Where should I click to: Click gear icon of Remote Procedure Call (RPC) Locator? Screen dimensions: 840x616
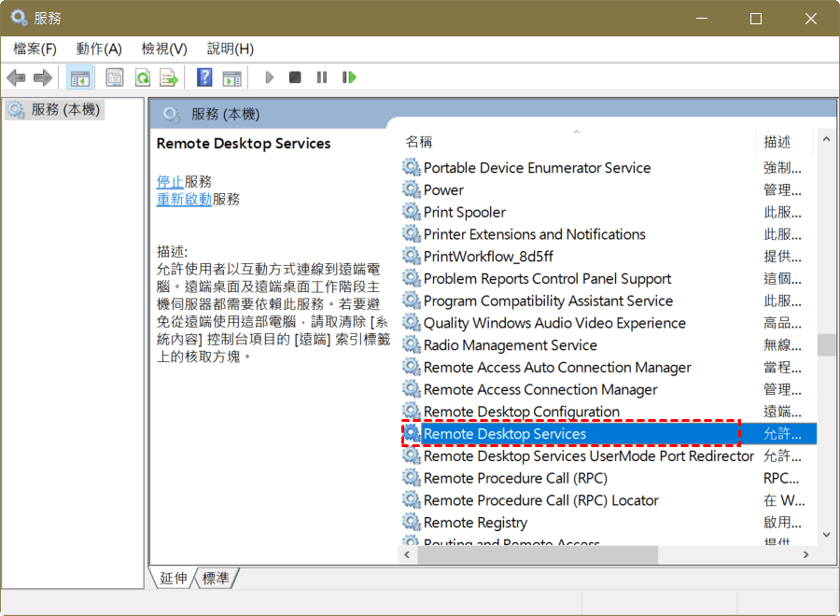pyautogui.click(x=412, y=499)
